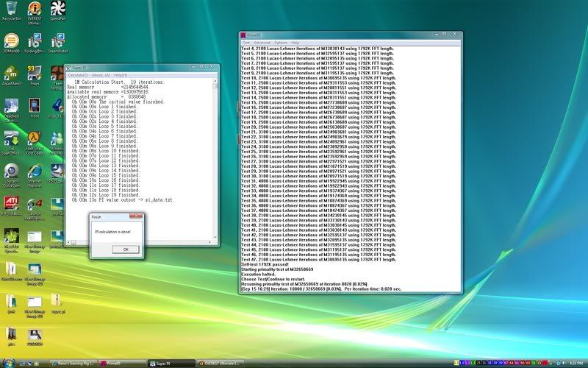The width and height of the screenshot is (588, 368).
Task: Open the Advanced menu in Prime95
Action: (262, 43)
